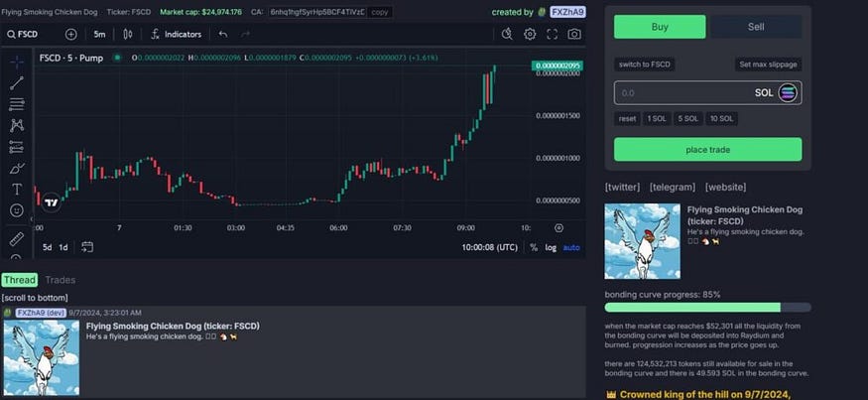The height and width of the screenshot is (400, 868).
Task: Set chart range to 1d
Action: click(x=63, y=248)
